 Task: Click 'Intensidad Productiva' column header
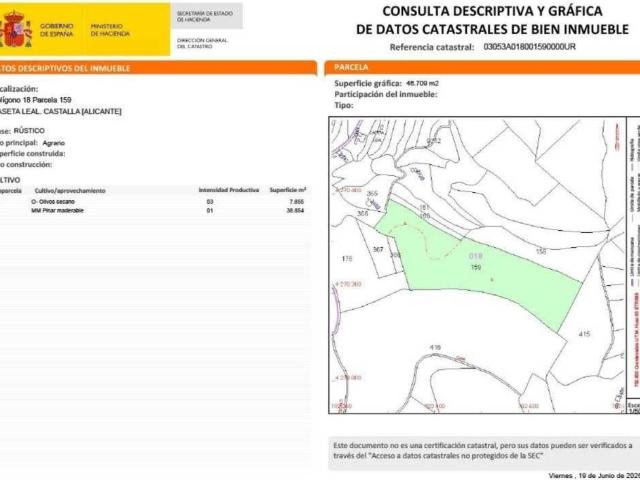click(229, 190)
